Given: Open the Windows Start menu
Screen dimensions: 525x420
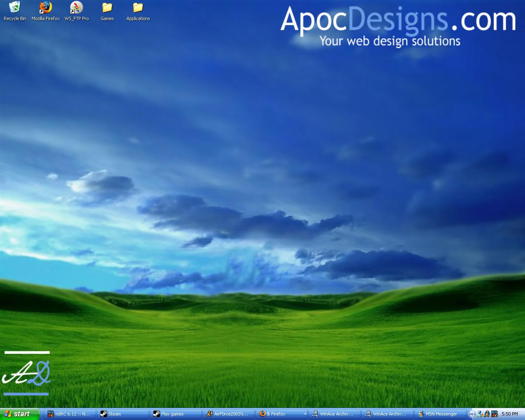Looking at the screenshot, I should pos(19,414).
